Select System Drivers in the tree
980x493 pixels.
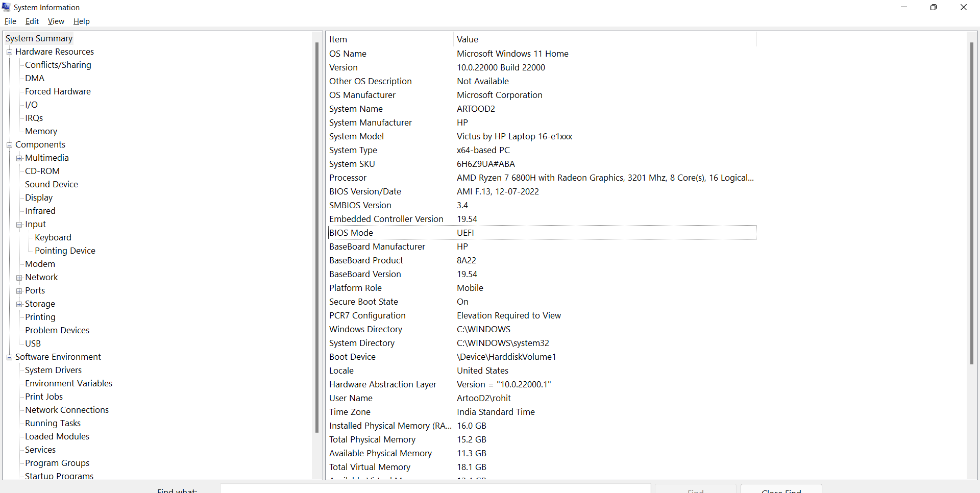53,370
